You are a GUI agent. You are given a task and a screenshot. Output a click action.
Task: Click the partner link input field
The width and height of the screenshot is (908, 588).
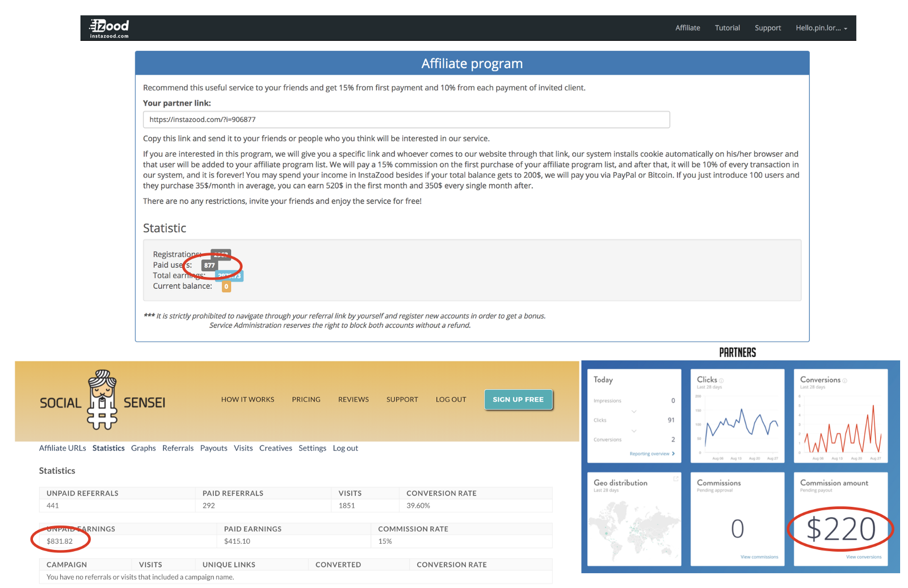point(406,120)
